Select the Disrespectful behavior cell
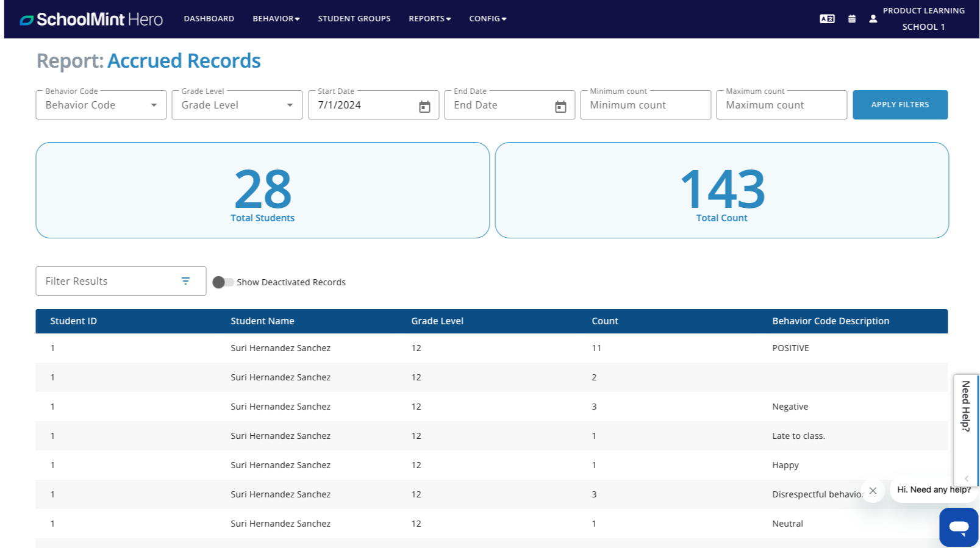Viewport: 980px width, 548px height. coord(817,494)
